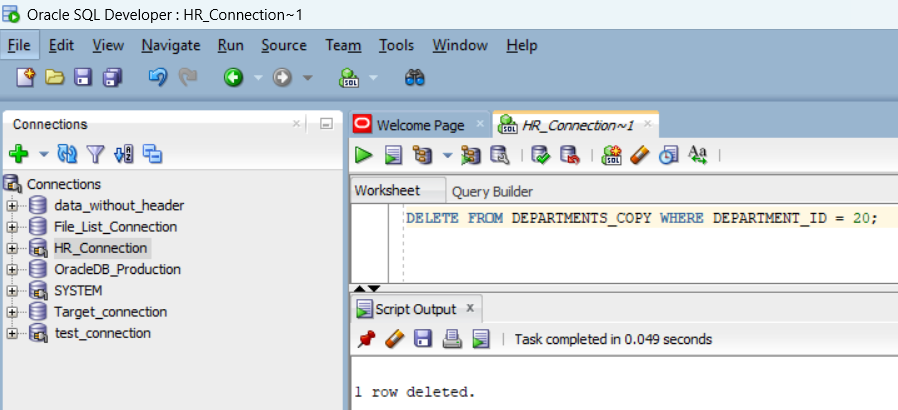Viewport: 898px width, 410px height.
Task: Open the Help menu
Action: (x=522, y=45)
